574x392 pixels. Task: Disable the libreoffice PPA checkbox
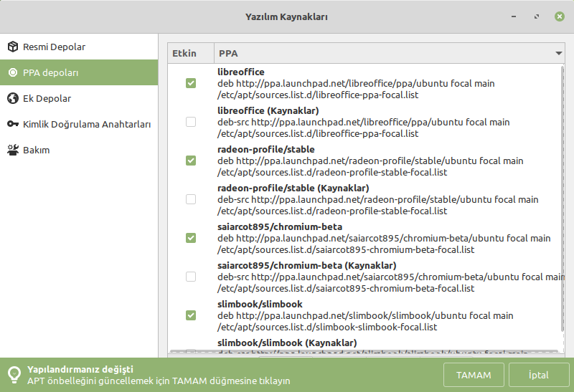191,83
